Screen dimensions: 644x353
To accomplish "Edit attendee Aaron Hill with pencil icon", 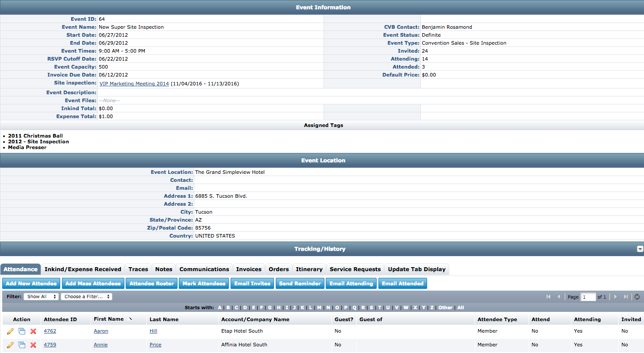I will 10,331.
